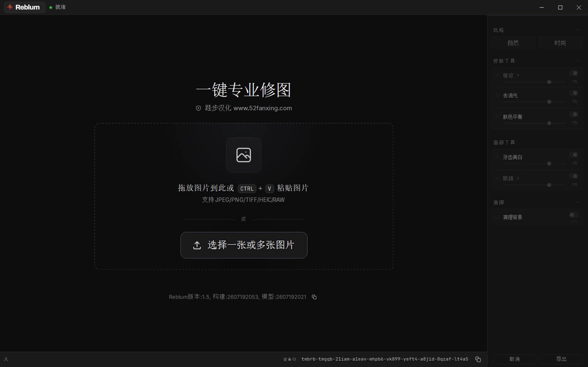Toggle eye icon for 去油光
Image resolution: width=588 pixels, height=367 pixels.
(497, 95)
